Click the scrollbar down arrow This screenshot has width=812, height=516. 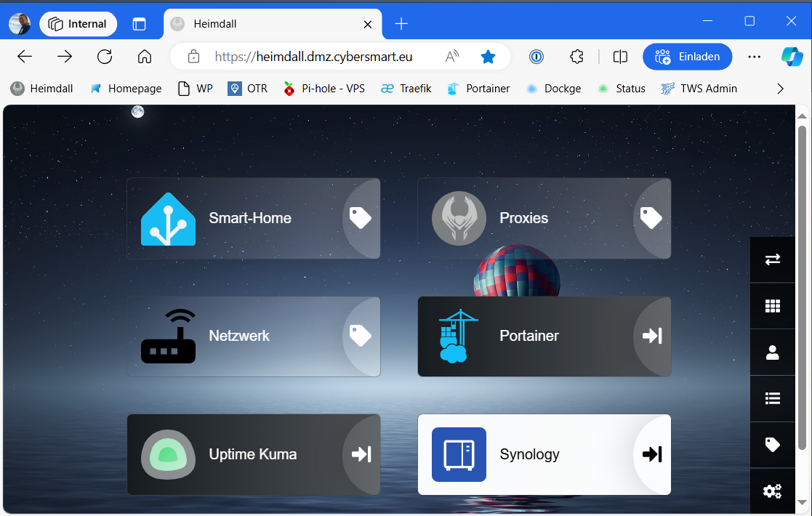[802, 503]
